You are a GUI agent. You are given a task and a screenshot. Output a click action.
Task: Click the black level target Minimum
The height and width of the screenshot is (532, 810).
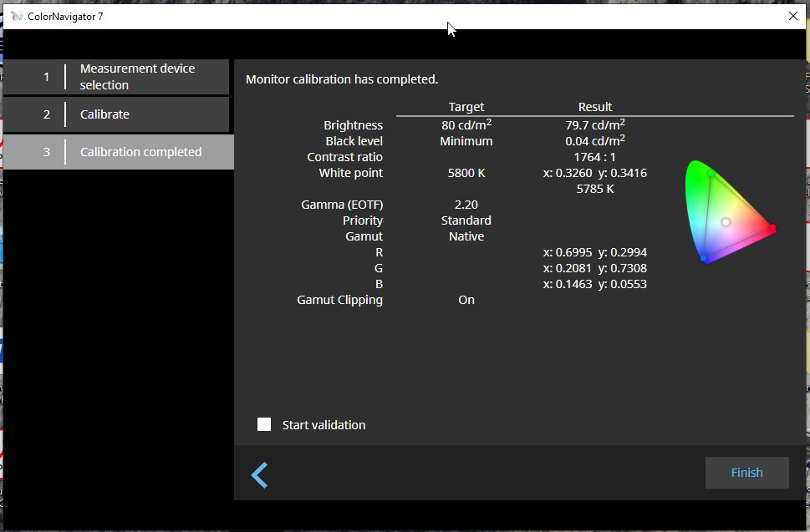[x=466, y=141]
